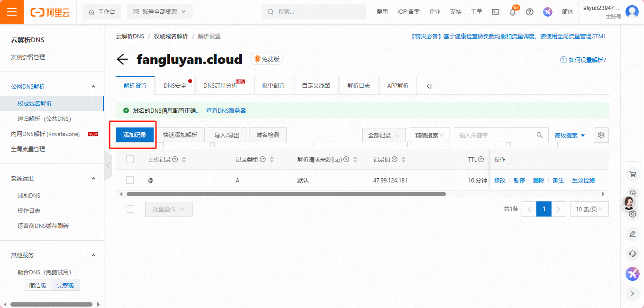The height and width of the screenshot is (308, 644).
Task: Open the 全部记录 filter dropdown
Action: [384, 135]
